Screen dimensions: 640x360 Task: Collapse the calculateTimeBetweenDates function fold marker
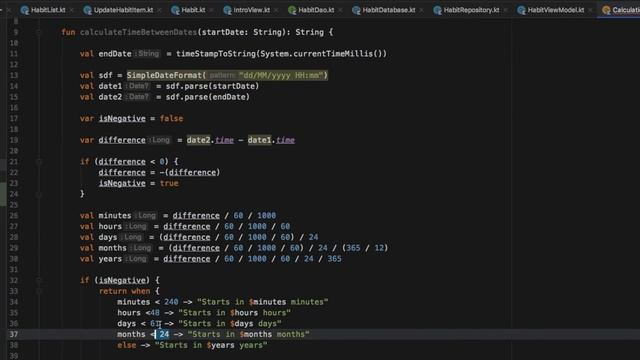(39, 32)
